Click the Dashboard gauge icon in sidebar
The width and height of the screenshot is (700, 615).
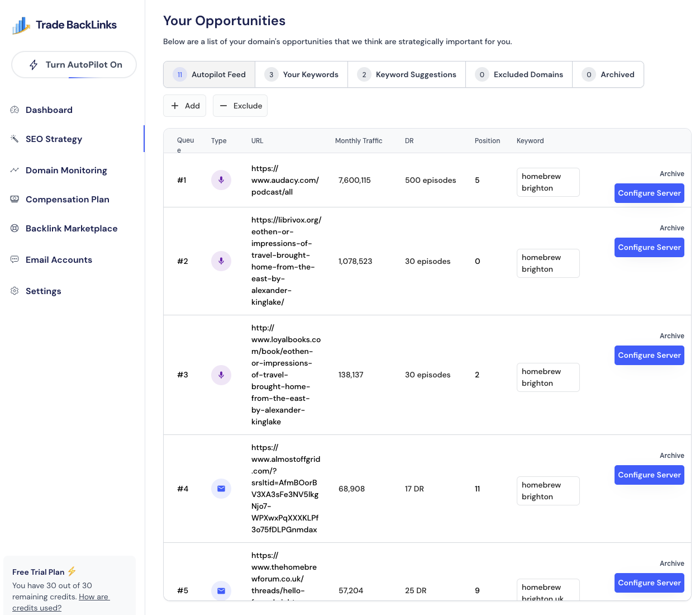(x=15, y=110)
